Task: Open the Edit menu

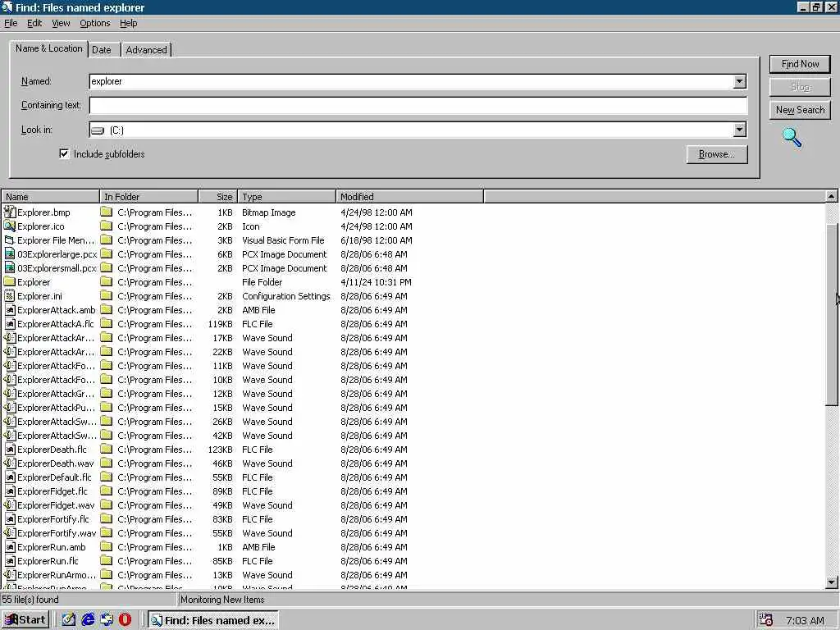Action: [34, 23]
